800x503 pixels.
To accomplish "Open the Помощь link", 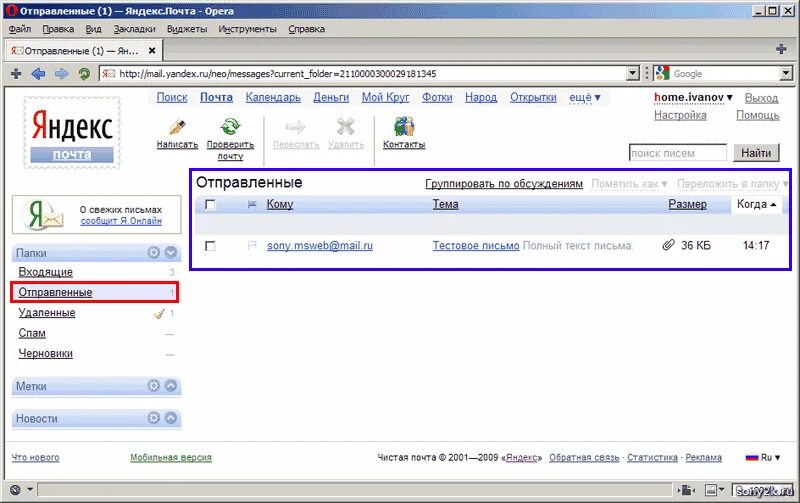I will [757, 115].
